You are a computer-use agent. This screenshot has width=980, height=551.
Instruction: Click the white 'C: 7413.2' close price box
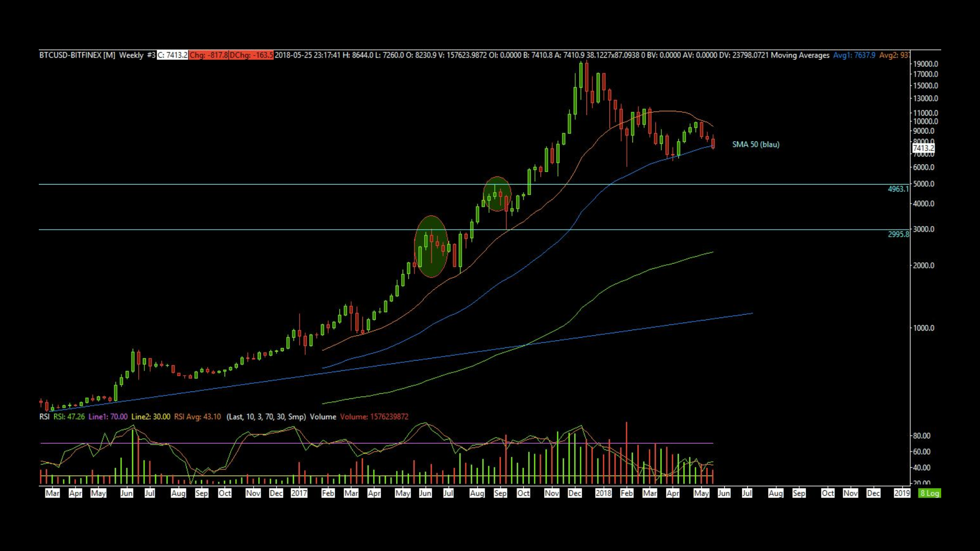pos(172,55)
